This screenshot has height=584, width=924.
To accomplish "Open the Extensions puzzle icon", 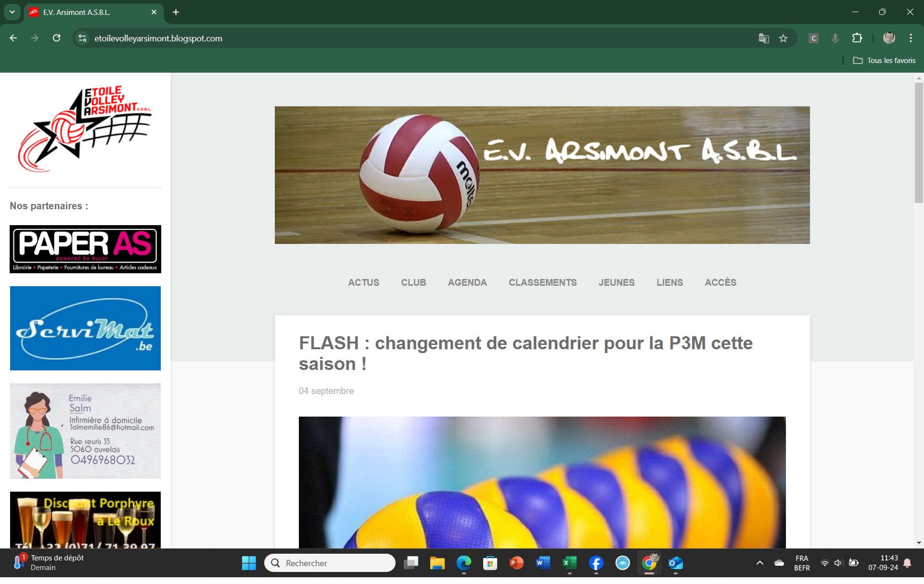I will tap(857, 38).
